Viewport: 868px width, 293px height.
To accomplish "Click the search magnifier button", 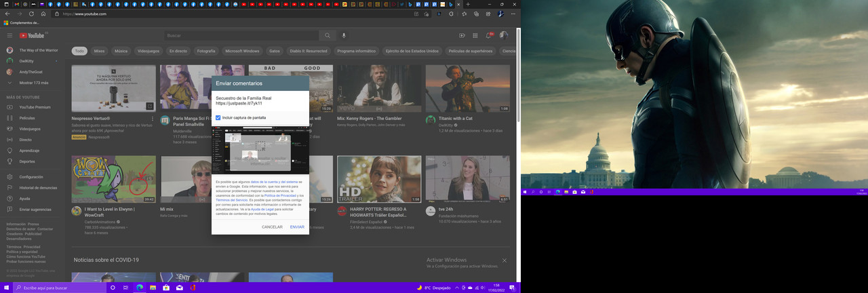I will 328,35.
